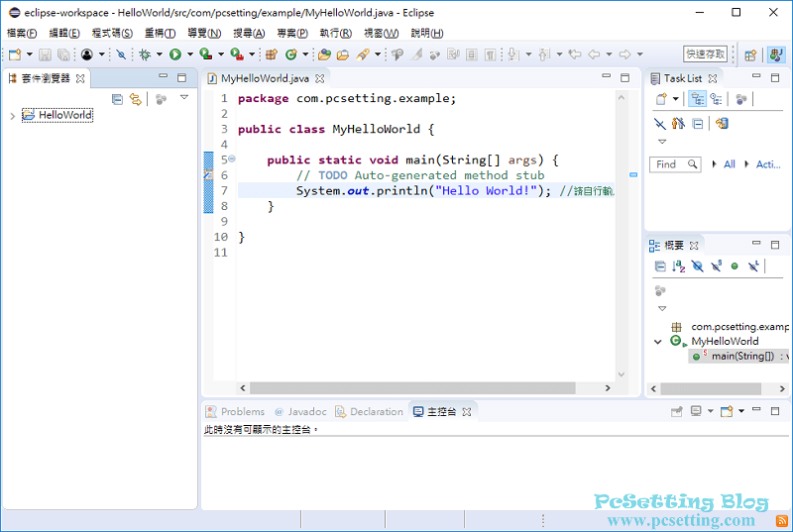Click the Open Task folder icon
The width and height of the screenshot is (793, 532).
tap(343, 54)
